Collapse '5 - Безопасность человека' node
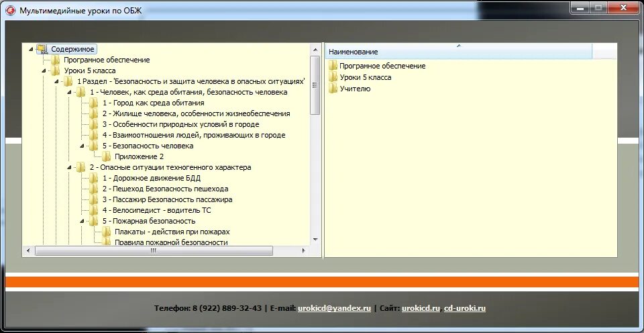Viewport: 644px width, 333px height. tap(82, 146)
